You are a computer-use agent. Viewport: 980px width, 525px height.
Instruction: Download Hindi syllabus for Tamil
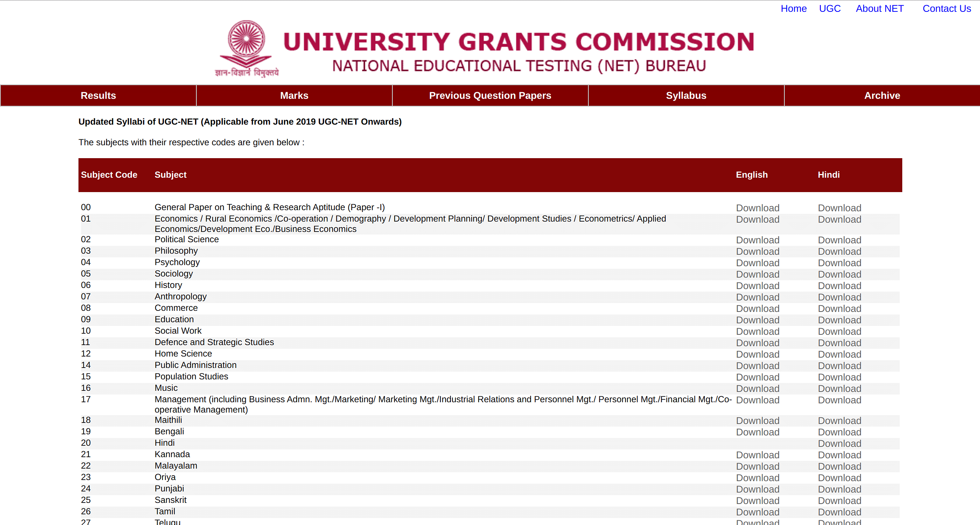tap(839, 512)
